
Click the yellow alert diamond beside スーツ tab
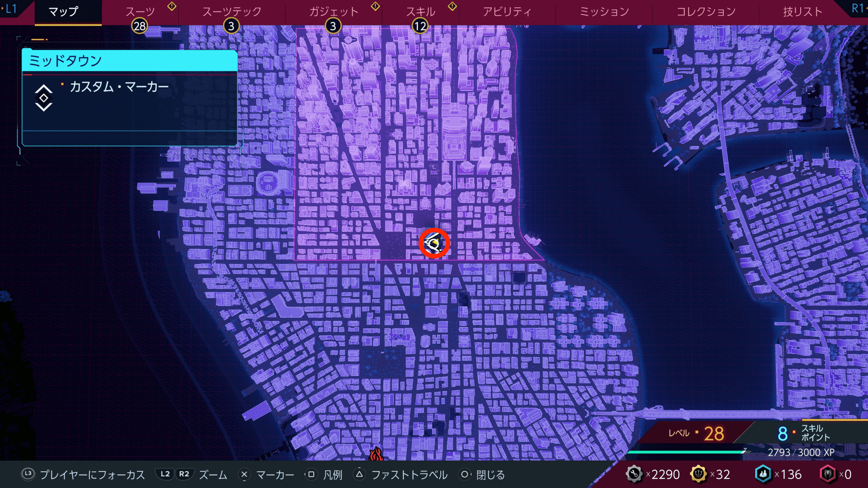[172, 6]
